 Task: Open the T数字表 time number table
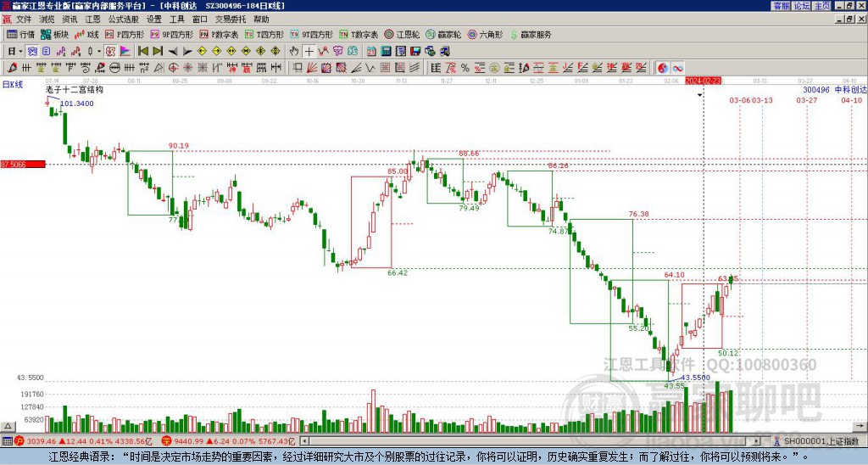click(x=359, y=34)
